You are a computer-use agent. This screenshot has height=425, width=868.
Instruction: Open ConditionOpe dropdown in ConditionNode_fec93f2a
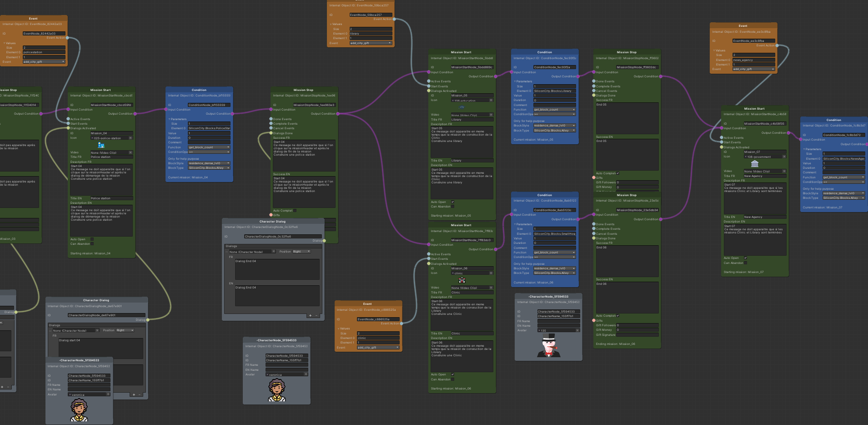pos(555,114)
